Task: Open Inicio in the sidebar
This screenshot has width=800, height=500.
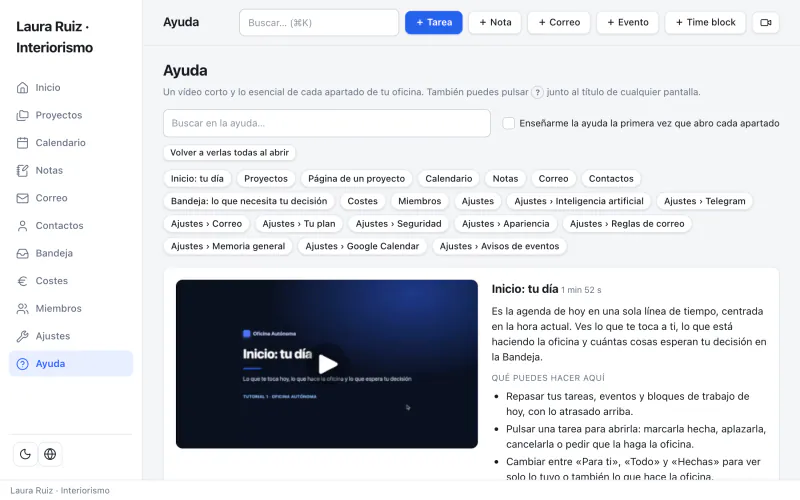Action: tap(71, 88)
